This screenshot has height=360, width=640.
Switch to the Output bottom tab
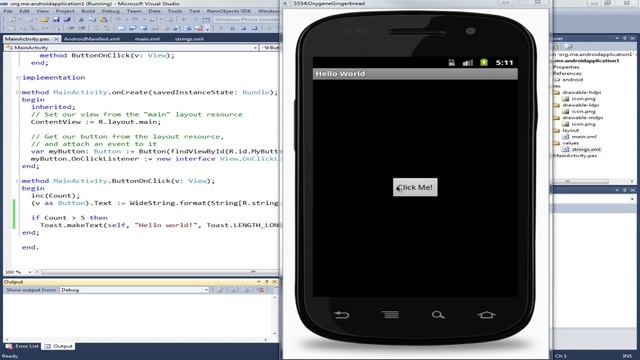(x=59, y=346)
